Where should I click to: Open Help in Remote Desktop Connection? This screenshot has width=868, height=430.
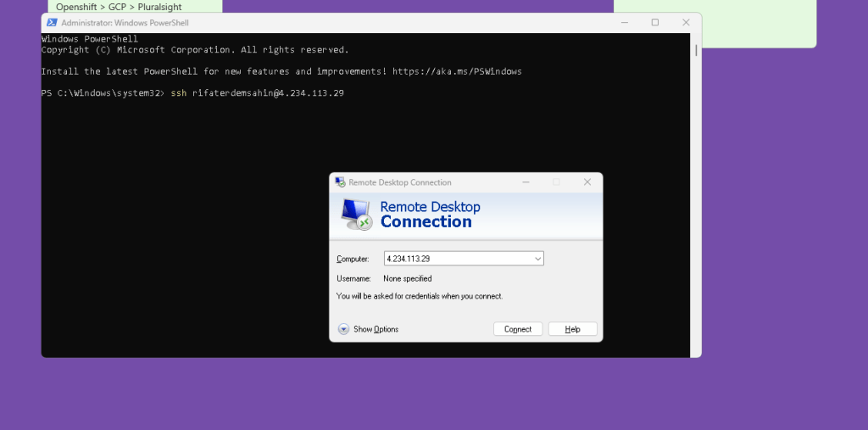tap(572, 329)
